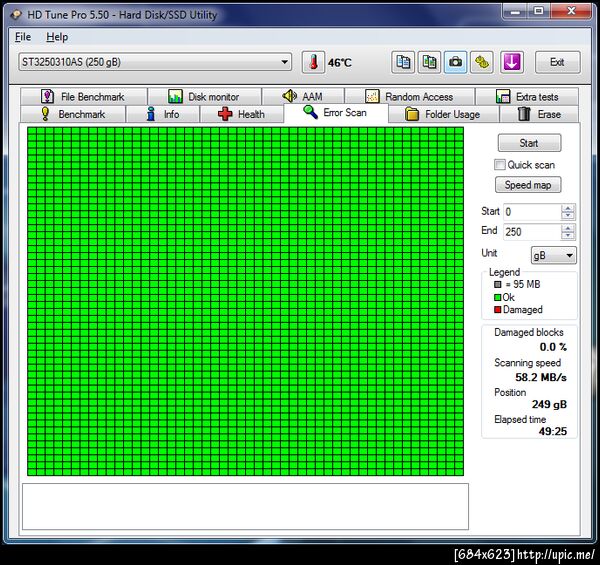Image resolution: width=600 pixels, height=565 pixels.
Task: Click the 249 gB position value
Action: (x=549, y=404)
